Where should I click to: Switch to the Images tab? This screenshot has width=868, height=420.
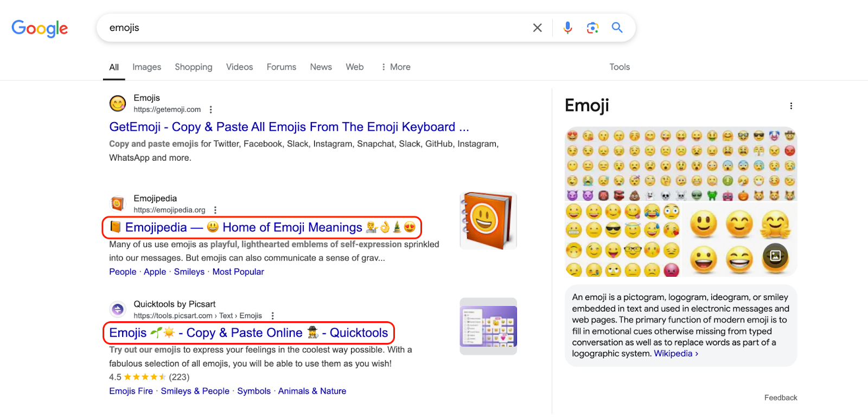146,67
